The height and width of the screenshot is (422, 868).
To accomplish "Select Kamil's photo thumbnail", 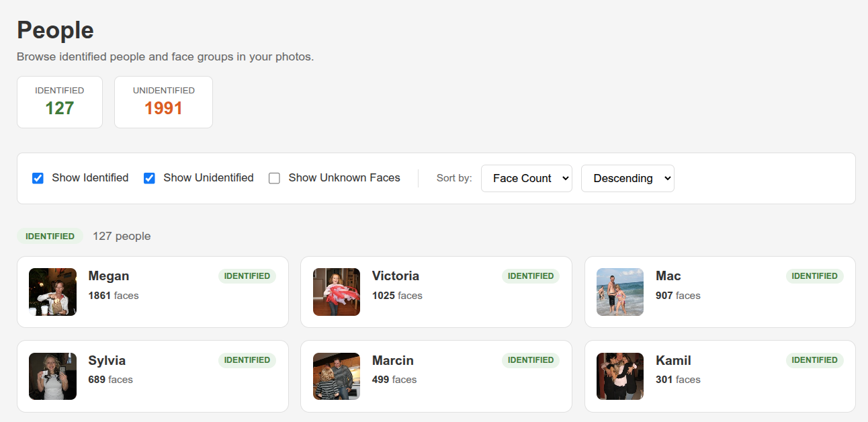I will (x=620, y=376).
